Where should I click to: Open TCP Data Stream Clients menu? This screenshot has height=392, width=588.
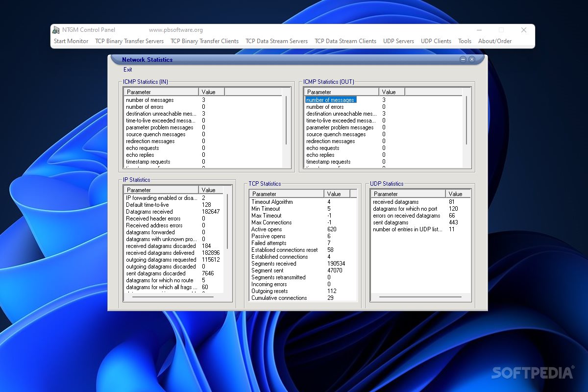coord(345,41)
